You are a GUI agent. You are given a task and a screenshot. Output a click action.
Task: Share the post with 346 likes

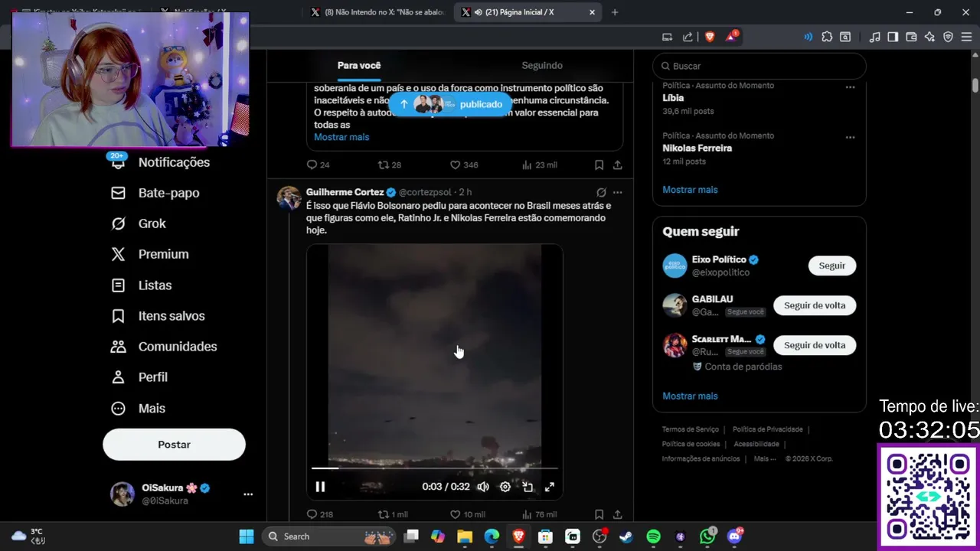click(617, 165)
